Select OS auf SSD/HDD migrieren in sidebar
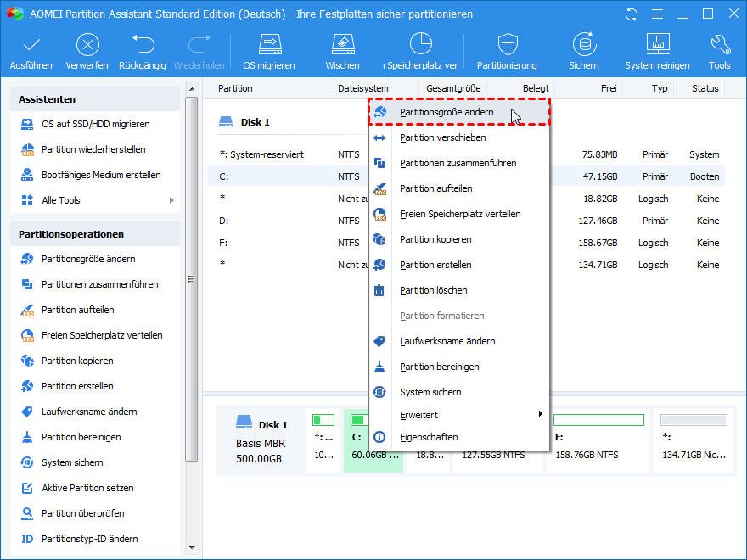This screenshot has width=747, height=560. point(95,124)
